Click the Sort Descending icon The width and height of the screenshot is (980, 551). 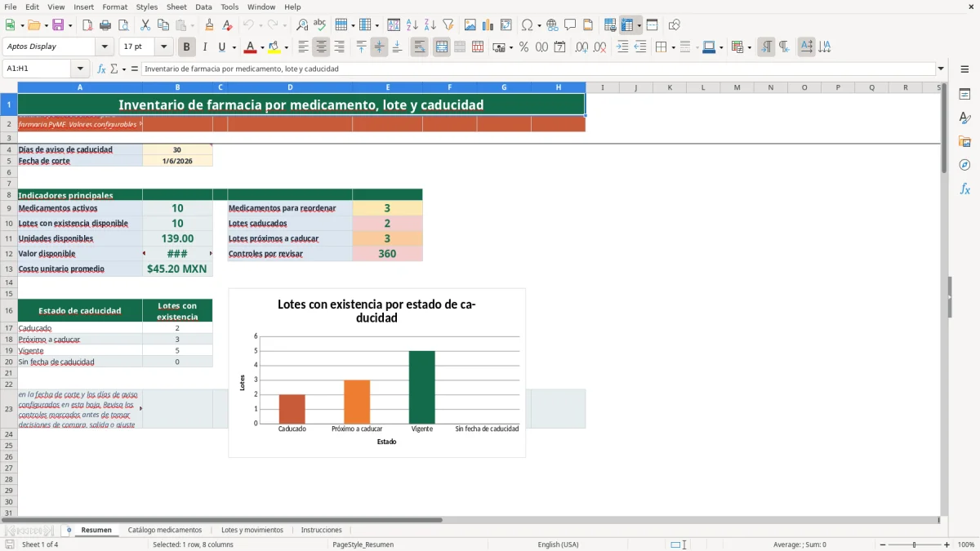tap(430, 25)
